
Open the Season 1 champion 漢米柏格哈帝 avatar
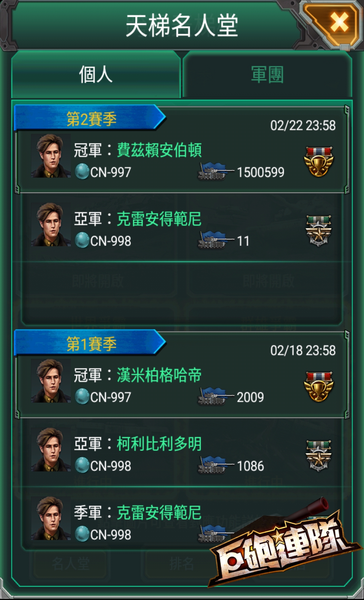(51, 381)
